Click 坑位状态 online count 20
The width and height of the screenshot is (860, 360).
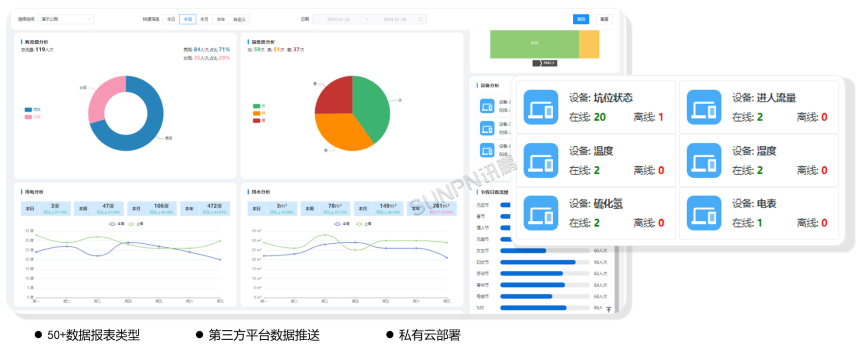[599, 117]
